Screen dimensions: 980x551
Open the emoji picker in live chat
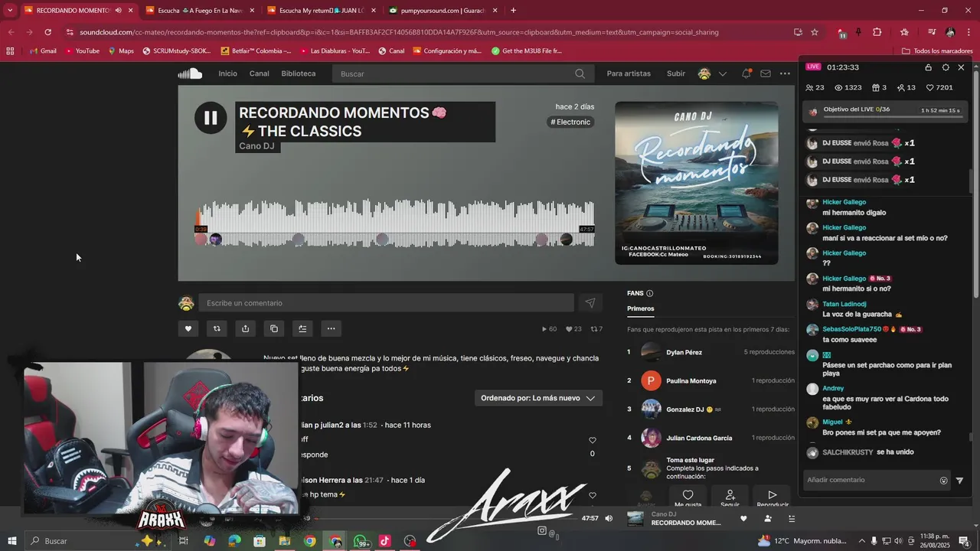coord(943,481)
